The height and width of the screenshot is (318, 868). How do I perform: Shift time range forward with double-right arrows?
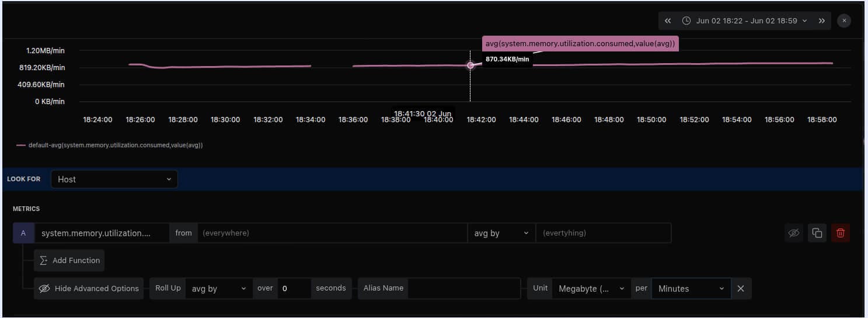click(x=821, y=20)
